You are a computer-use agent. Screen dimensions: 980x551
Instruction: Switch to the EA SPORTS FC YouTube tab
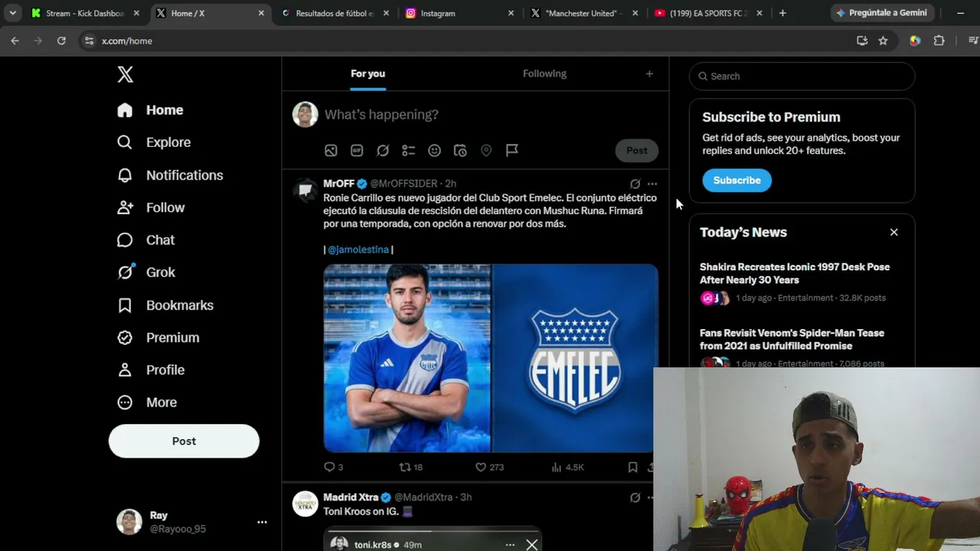coord(708,13)
